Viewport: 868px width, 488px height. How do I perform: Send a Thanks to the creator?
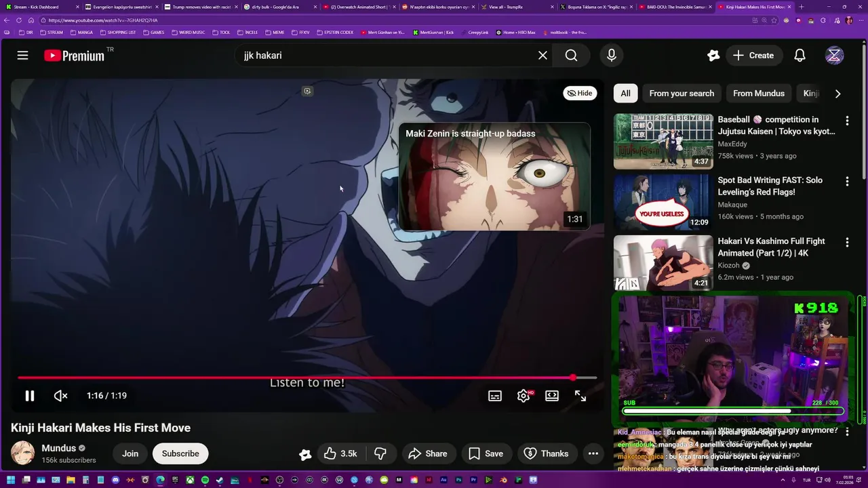(x=547, y=453)
